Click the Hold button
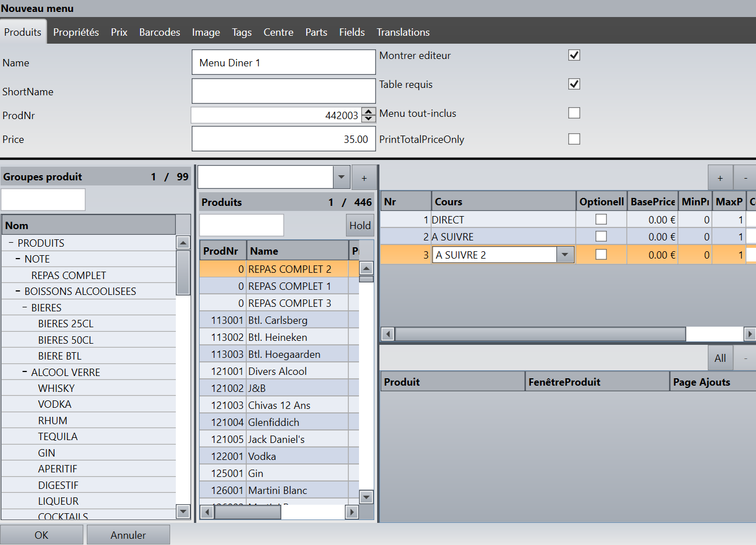 coord(360,226)
